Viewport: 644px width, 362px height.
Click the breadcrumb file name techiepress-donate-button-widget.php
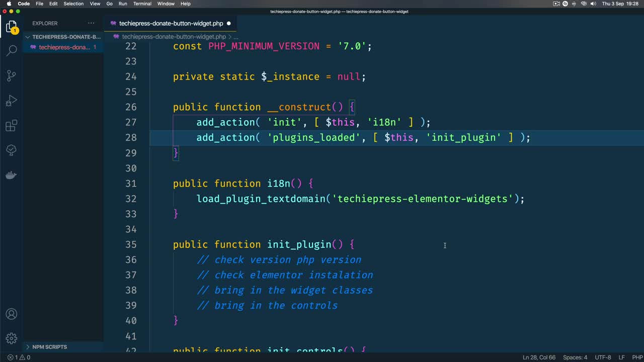174,37
